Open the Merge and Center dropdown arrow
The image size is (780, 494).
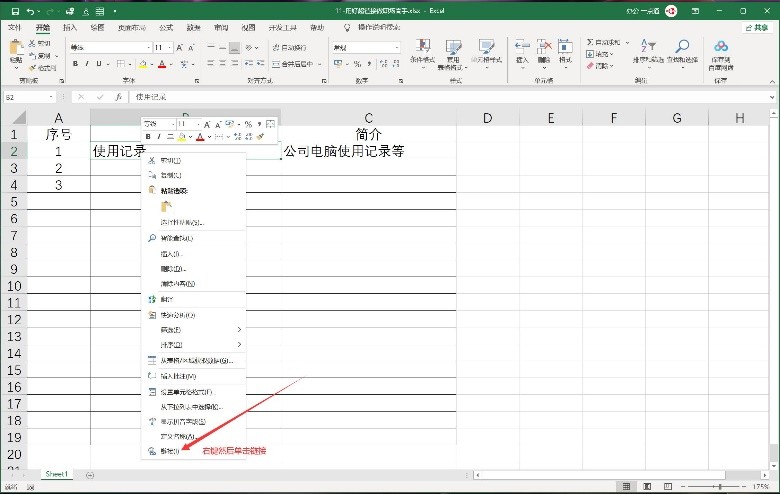[319, 64]
